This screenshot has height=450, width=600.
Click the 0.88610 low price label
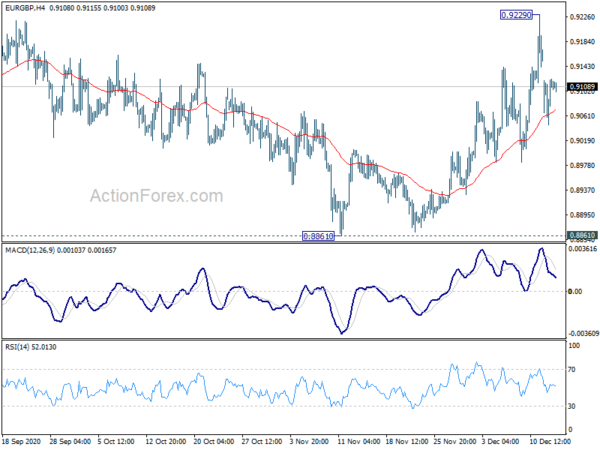coord(318,236)
